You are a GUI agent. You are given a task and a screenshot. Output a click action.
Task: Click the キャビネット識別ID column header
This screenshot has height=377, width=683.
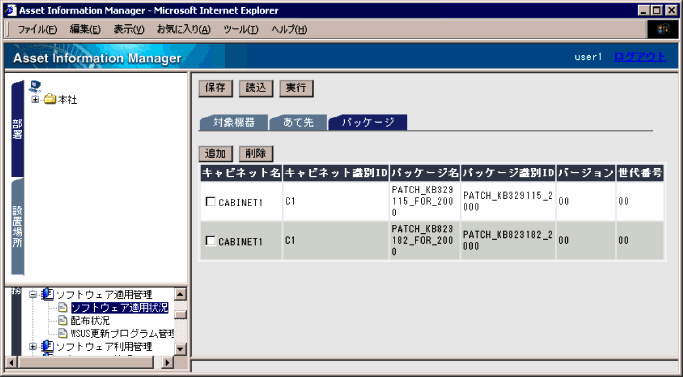pos(336,173)
